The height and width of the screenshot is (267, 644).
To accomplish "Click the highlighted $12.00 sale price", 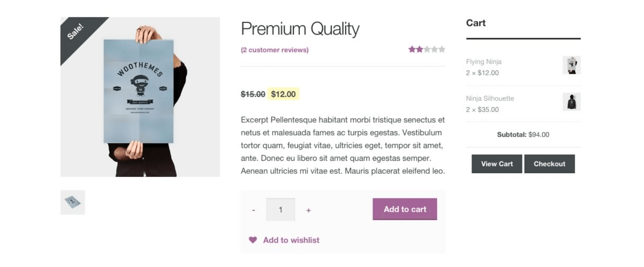I will click(283, 94).
